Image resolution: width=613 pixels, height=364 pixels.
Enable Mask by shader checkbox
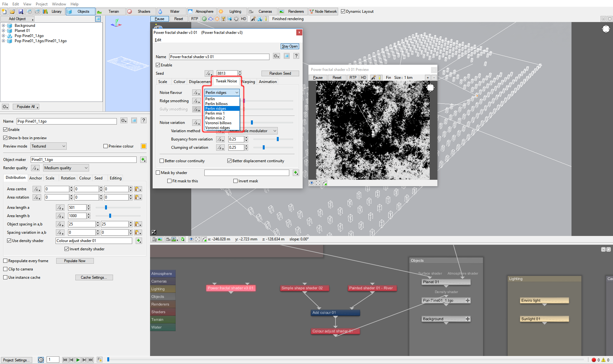pyautogui.click(x=158, y=173)
